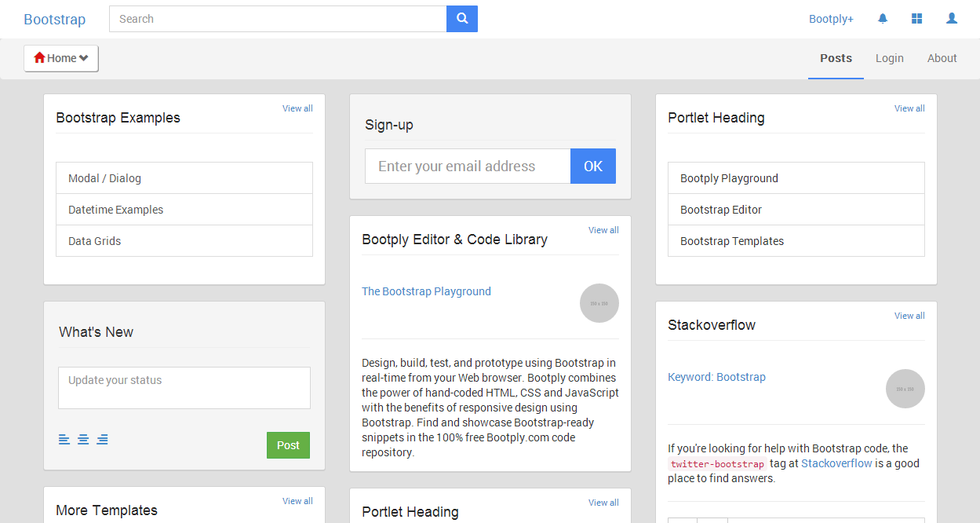Screen dimensions: 980x523
Task: Open the grid apps icon
Action: 916,19
